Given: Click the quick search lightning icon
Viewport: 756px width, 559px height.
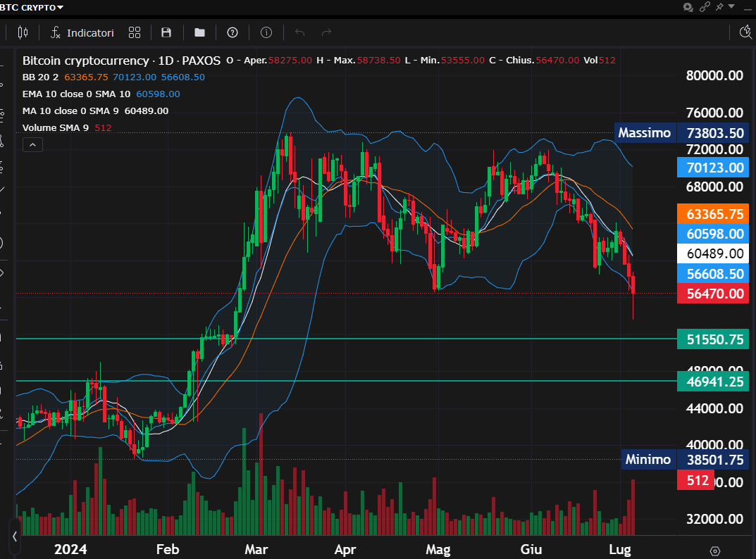Looking at the screenshot, I should click(747, 32).
